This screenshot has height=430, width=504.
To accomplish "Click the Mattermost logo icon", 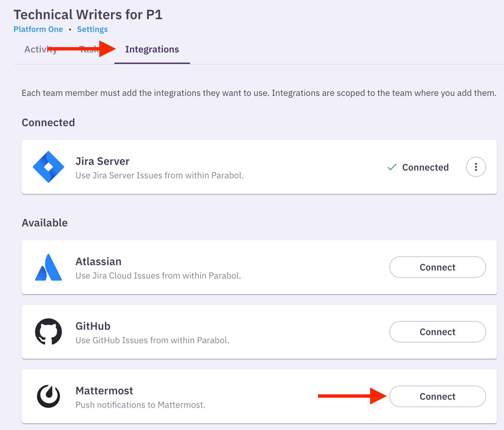I will [48, 396].
